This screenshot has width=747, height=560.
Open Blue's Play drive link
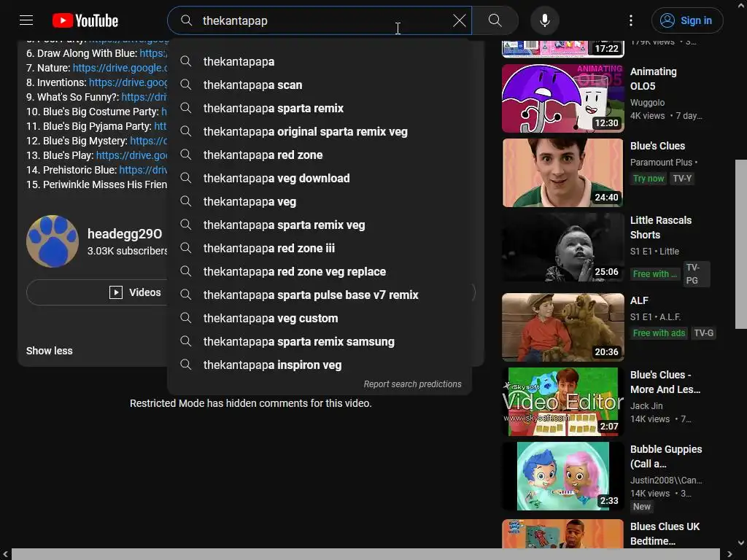[131, 155]
